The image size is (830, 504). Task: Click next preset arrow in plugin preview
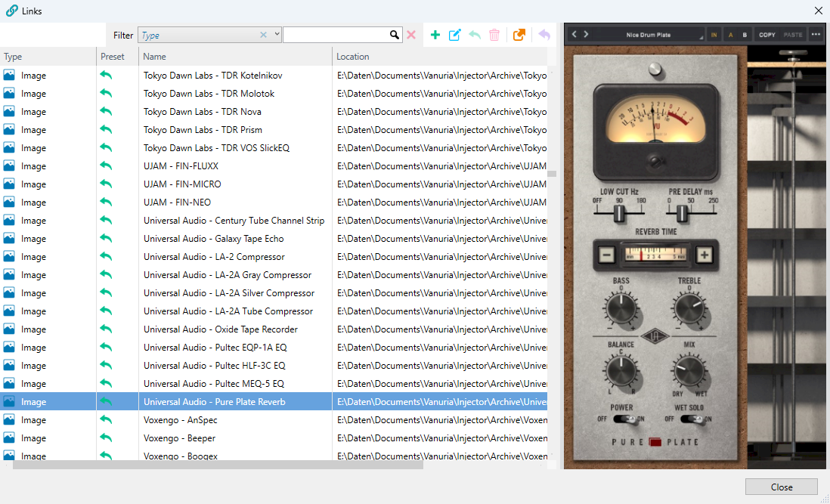tap(586, 34)
